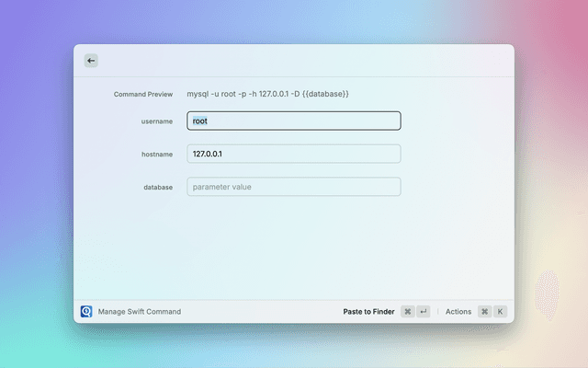Focus the username input field

point(294,121)
